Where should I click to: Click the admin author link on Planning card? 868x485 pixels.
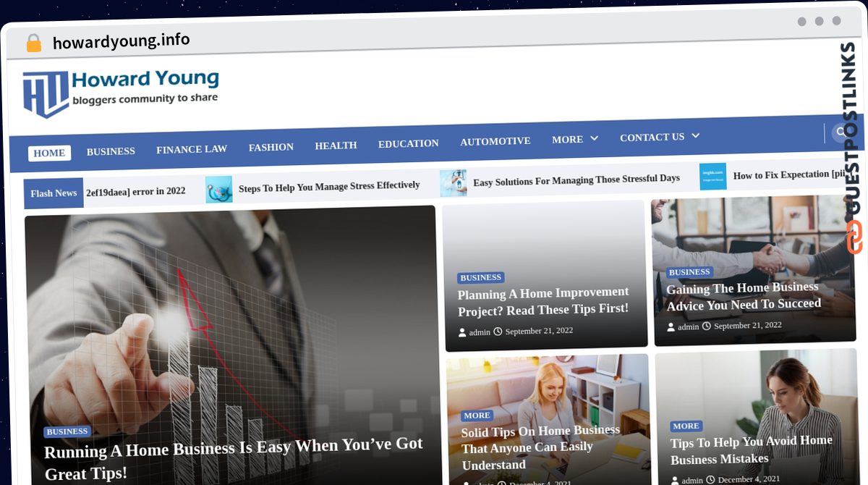coord(480,332)
